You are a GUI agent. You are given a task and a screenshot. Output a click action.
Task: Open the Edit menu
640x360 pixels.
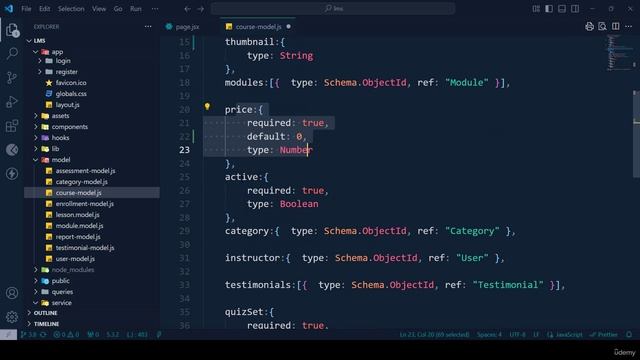[x=44, y=9]
